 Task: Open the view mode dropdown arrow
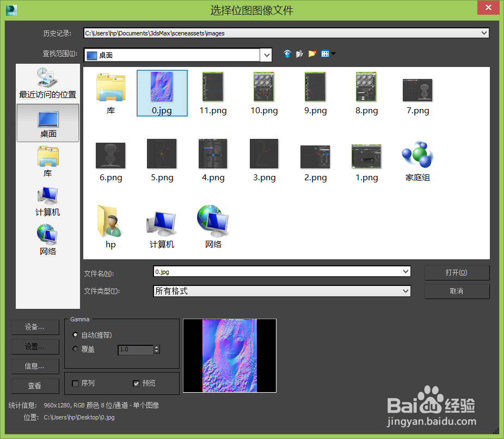[333, 53]
